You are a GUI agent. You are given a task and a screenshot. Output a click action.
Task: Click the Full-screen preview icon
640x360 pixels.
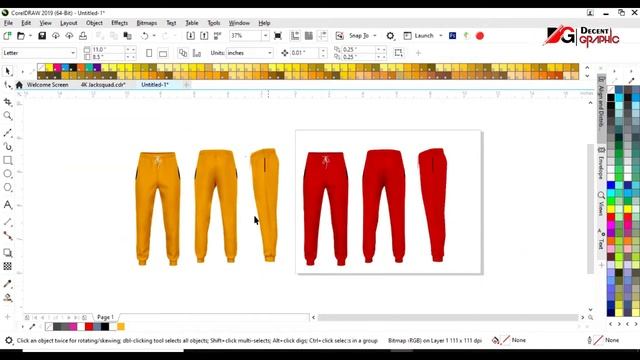[x=278, y=36]
